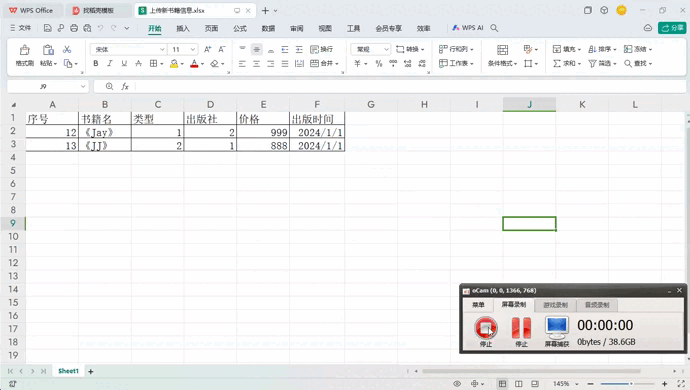Toggle vertical middle alignment
The height and width of the screenshot is (390, 690).
(257, 49)
